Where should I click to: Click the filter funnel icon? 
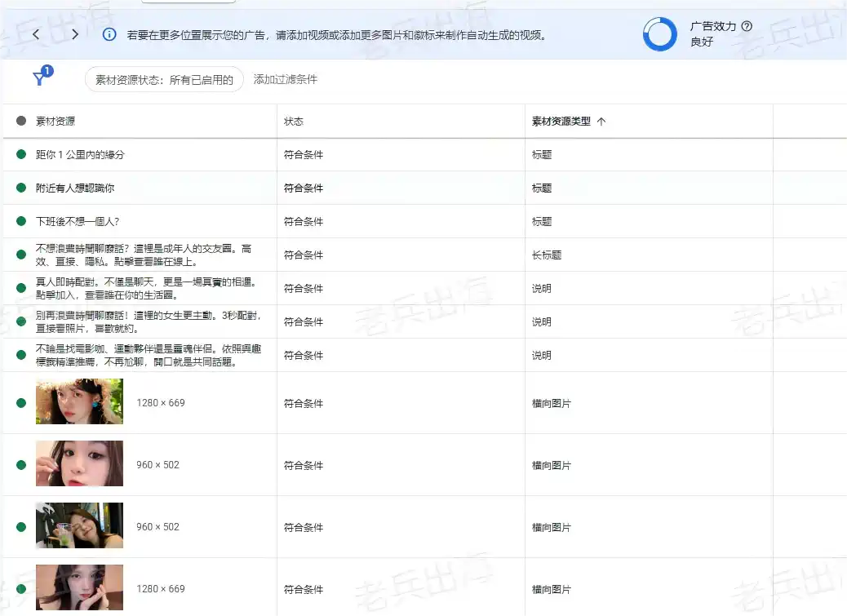coord(39,79)
